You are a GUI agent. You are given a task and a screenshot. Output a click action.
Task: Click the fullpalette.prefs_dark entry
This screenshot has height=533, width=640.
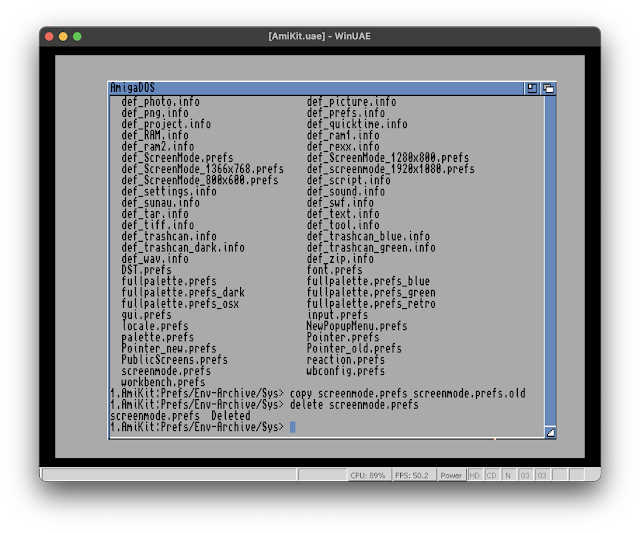pos(183,293)
